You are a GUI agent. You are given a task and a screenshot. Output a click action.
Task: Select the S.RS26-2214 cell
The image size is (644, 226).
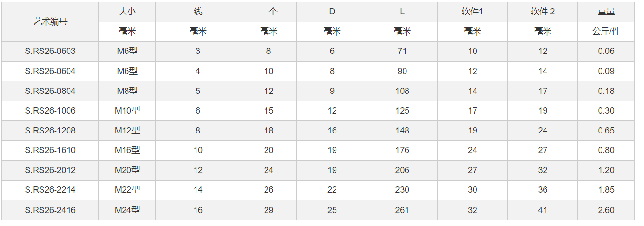(50, 190)
